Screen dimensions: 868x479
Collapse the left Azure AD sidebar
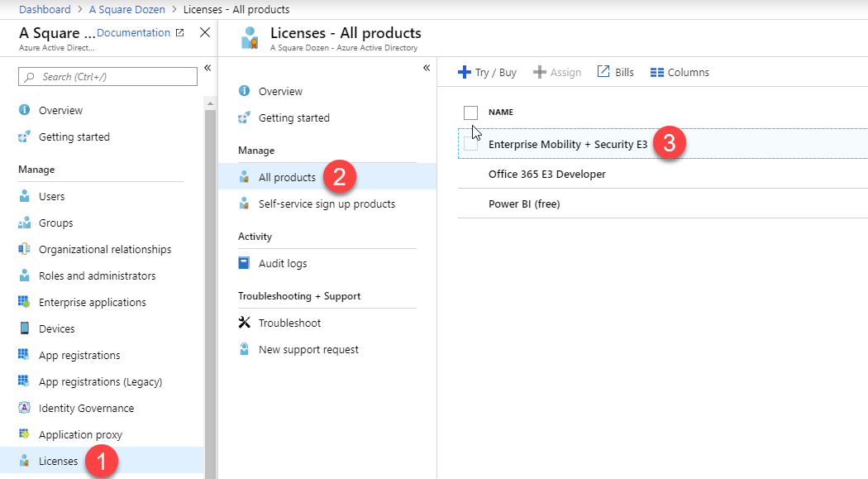coord(207,67)
